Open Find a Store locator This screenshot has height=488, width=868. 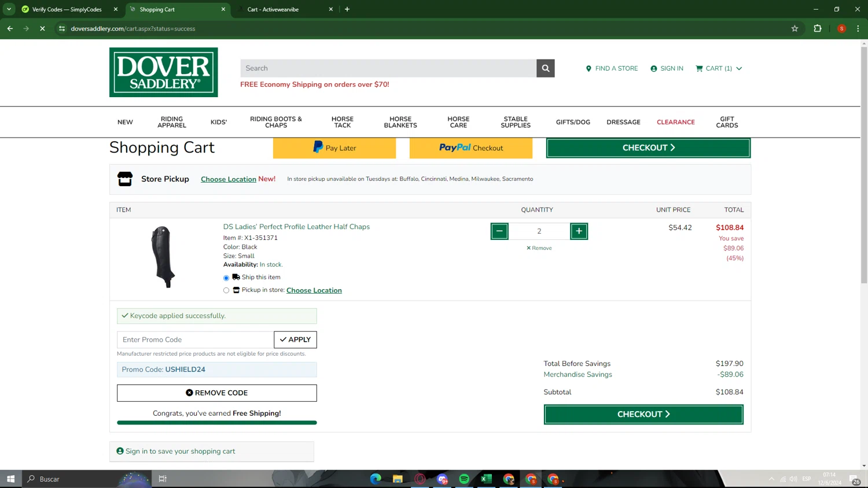click(612, 68)
